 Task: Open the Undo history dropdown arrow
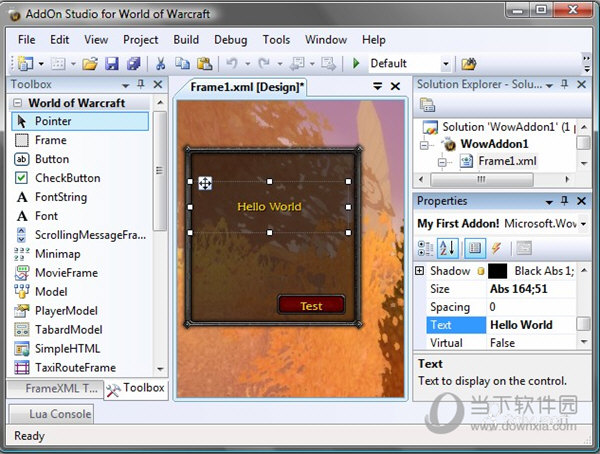(248, 64)
